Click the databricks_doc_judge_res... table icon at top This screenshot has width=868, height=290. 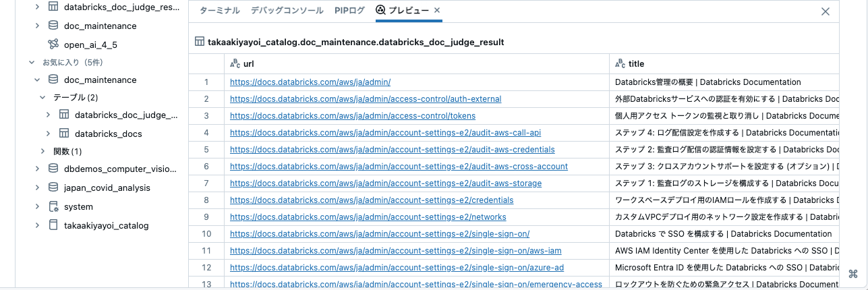pos(53,7)
